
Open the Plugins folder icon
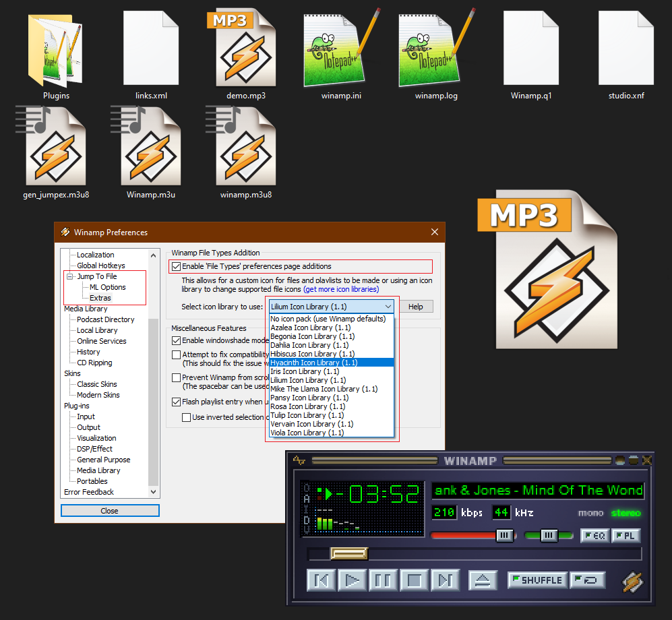[x=55, y=51]
